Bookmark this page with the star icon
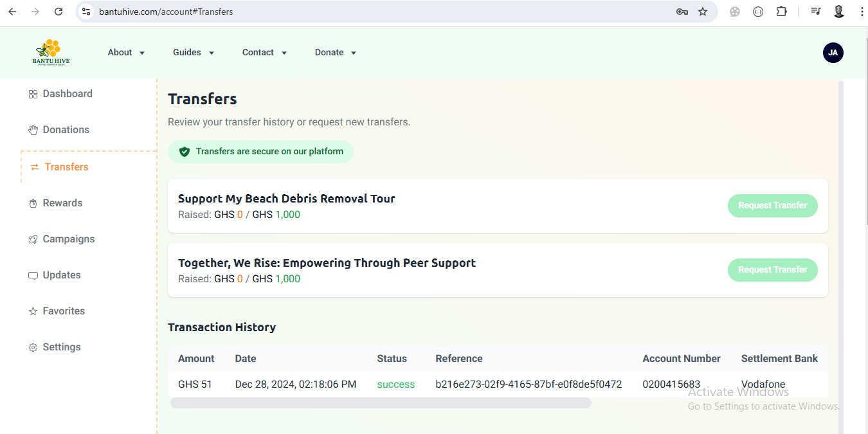The height and width of the screenshot is (434, 868). point(703,12)
